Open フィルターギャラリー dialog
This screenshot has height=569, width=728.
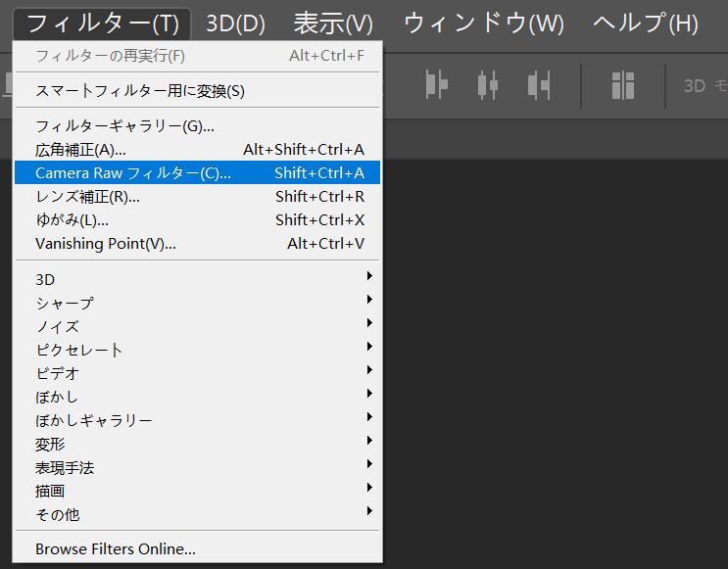(197, 125)
